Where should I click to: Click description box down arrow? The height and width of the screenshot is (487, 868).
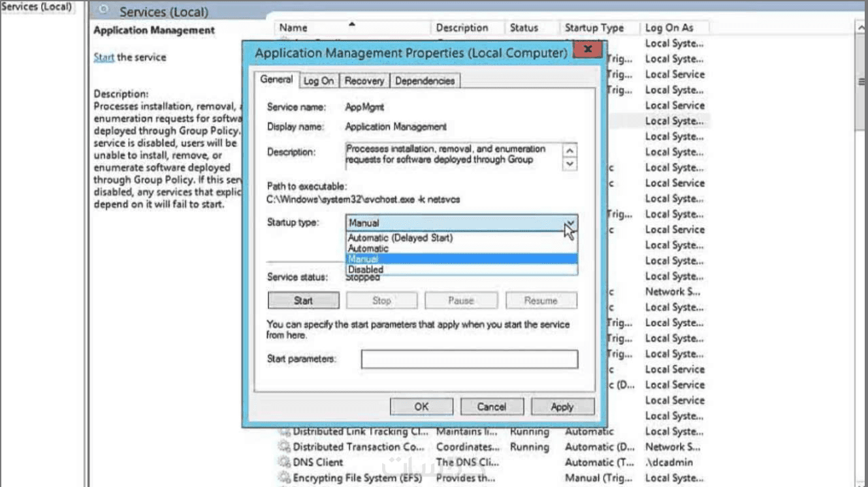570,164
